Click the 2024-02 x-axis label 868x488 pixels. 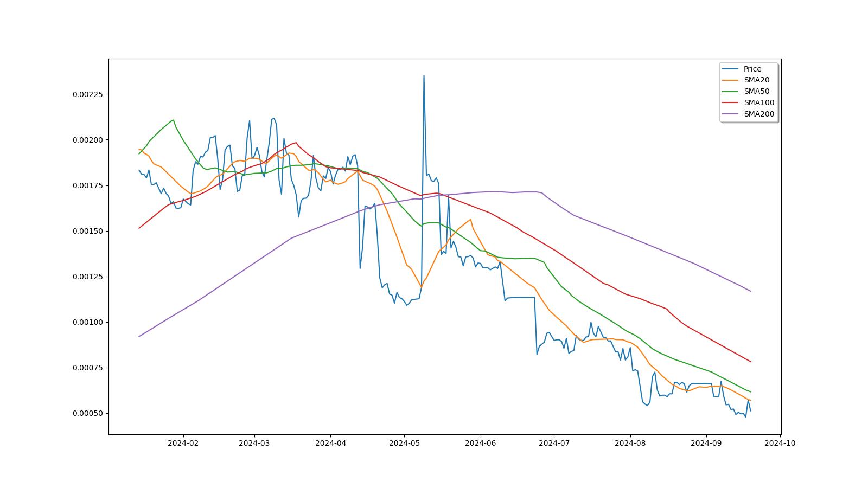[183, 443]
